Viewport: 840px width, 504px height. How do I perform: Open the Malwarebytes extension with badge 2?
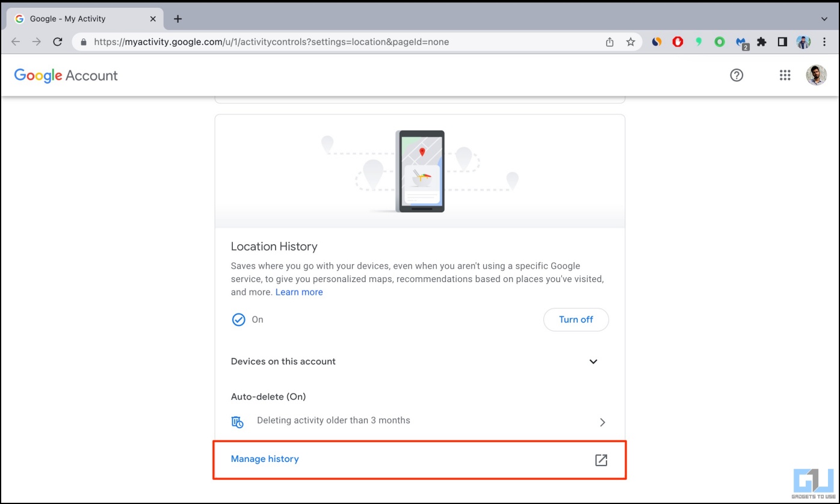(741, 43)
